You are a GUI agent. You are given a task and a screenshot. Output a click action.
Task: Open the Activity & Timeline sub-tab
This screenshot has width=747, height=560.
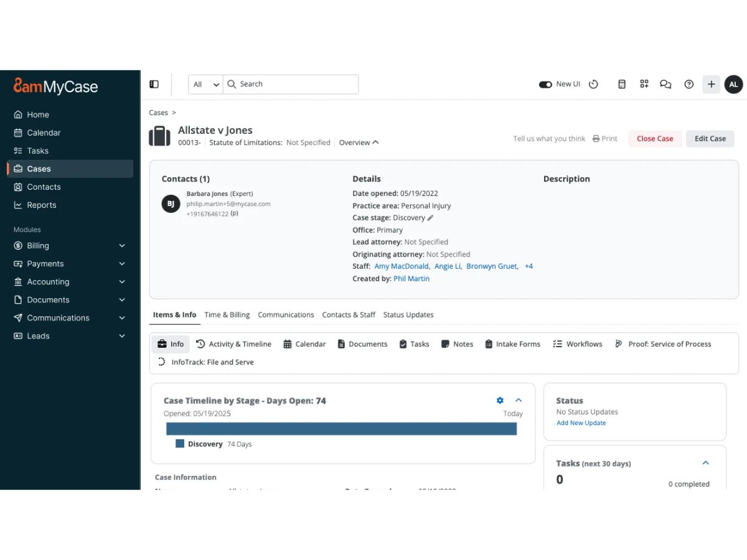[233, 344]
